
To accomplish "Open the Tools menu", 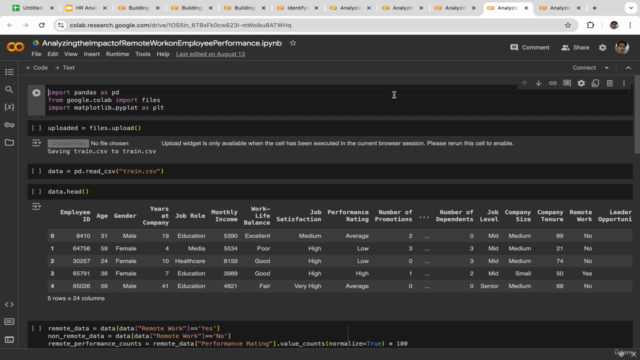I will click(x=143, y=54).
